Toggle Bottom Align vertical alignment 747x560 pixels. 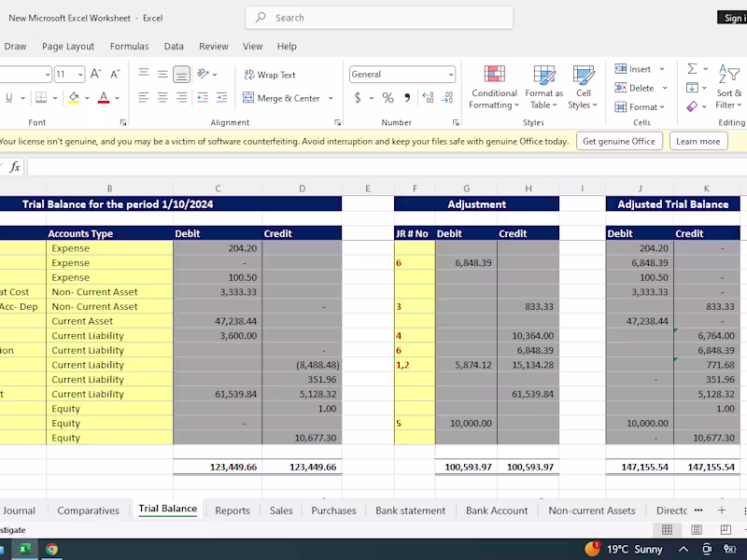pos(182,75)
